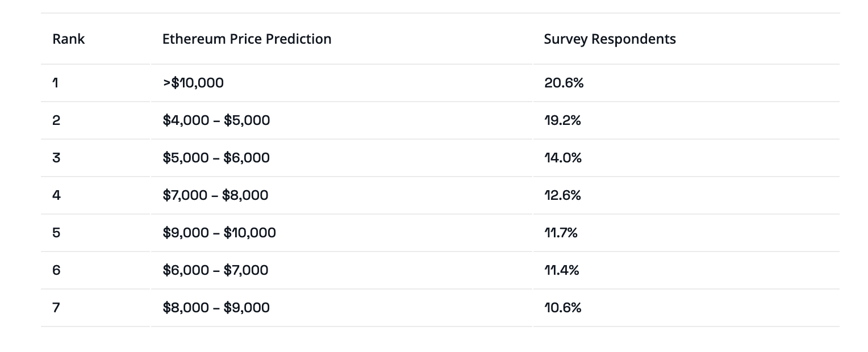The height and width of the screenshot is (352, 868).
Task: Select the rank number 4 cell
Action: pyautogui.click(x=56, y=195)
